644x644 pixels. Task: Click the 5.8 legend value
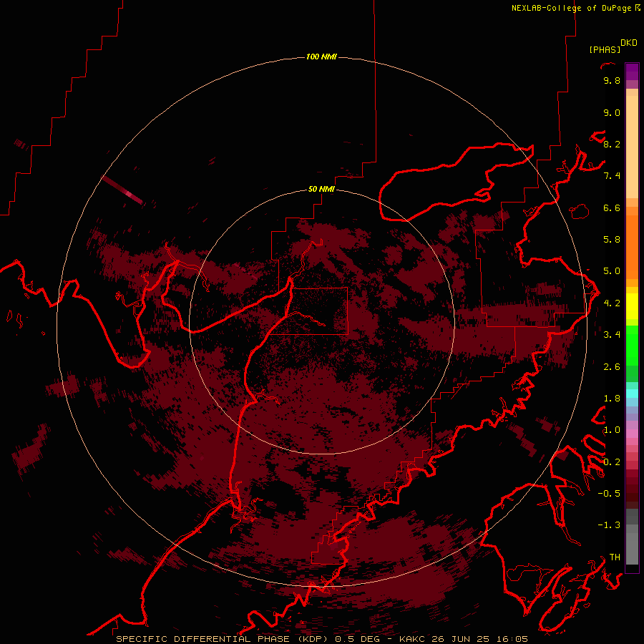612,240
